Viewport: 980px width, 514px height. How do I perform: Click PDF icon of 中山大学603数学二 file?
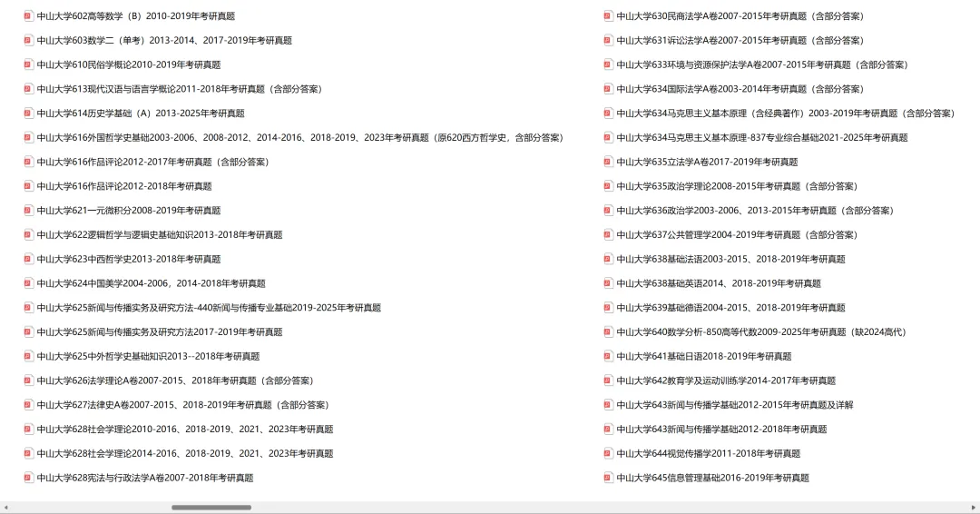[28, 41]
